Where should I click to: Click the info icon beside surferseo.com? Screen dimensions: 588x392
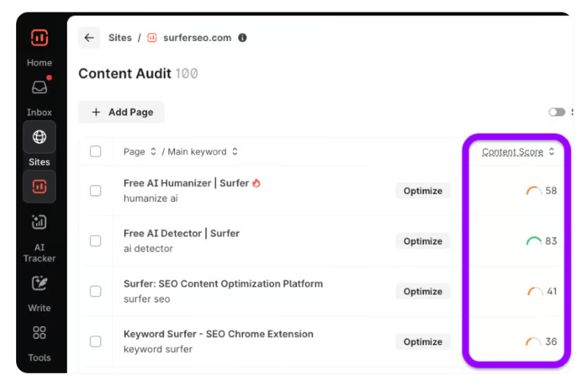pos(243,38)
